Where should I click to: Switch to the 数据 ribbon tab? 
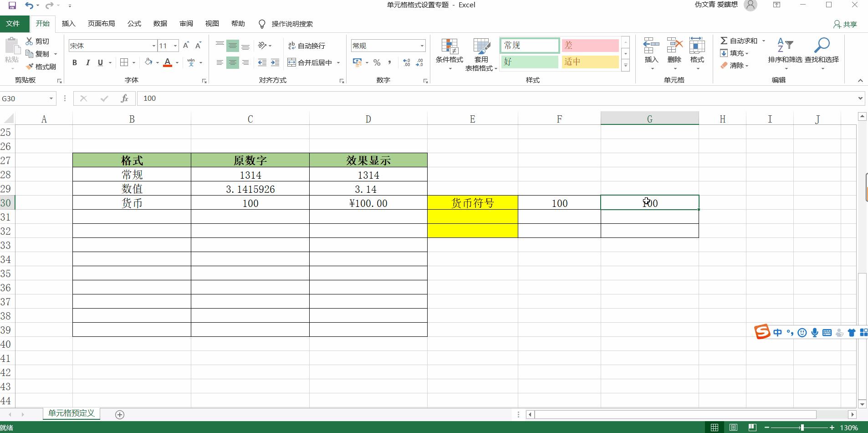tap(160, 24)
